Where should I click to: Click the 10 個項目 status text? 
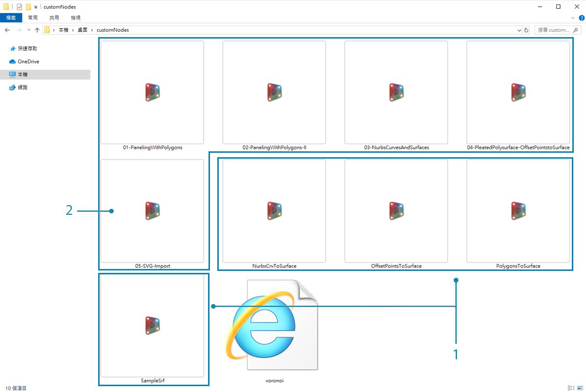pyautogui.click(x=16, y=388)
